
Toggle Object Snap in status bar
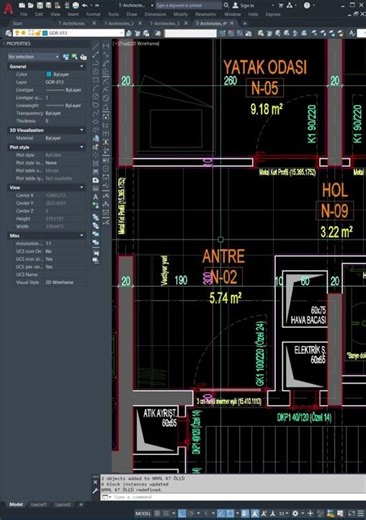coord(230,513)
